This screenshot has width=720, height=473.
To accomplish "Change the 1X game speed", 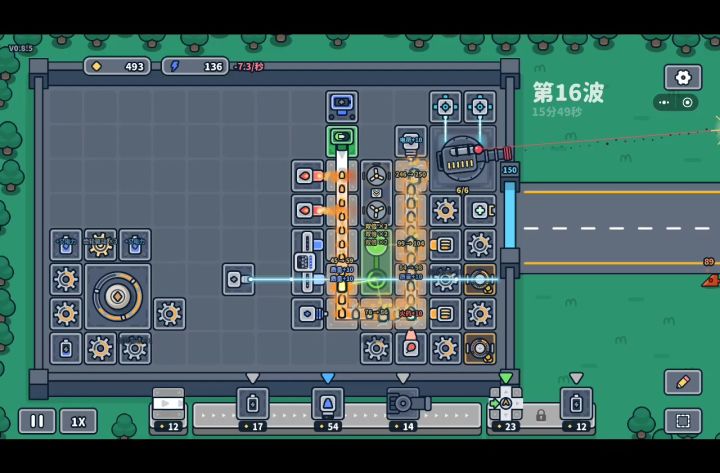I will pos(78,421).
